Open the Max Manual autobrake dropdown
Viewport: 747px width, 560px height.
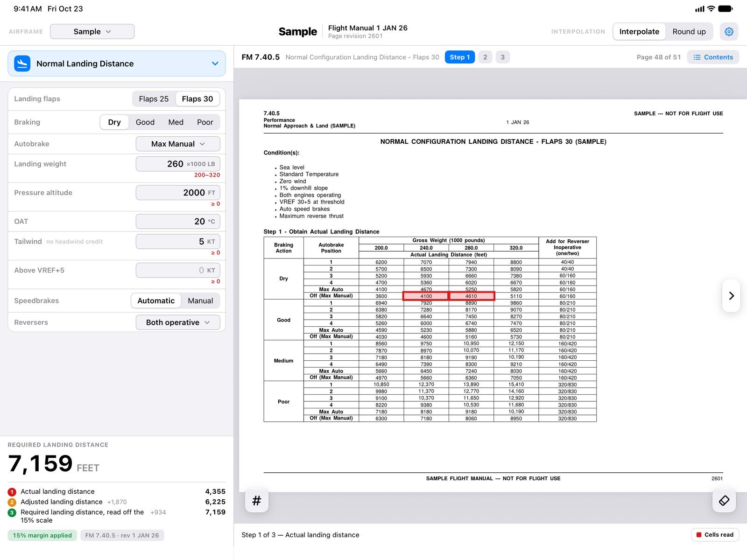point(178,144)
